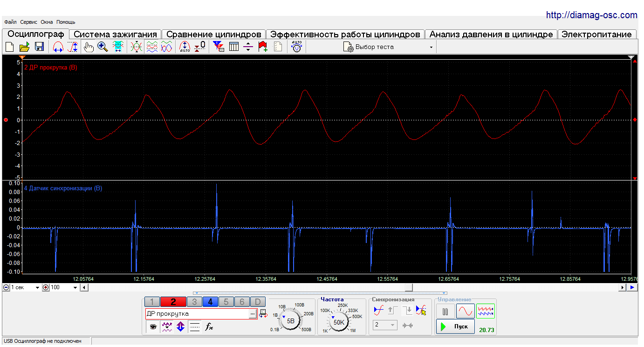Switch to the Сравнение цилиндров tab
Image resolution: width=644 pixels, height=347 pixels.
point(214,35)
